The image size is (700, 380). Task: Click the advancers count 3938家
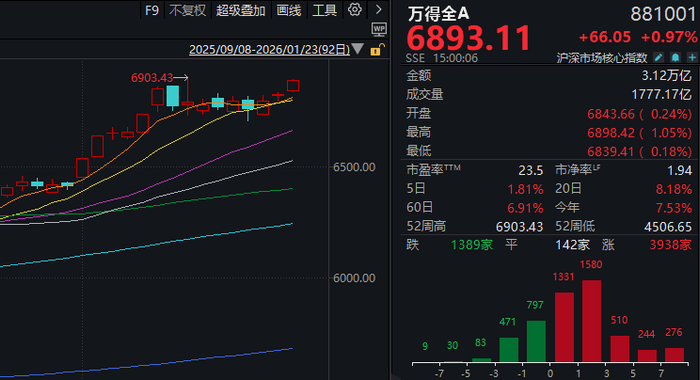671,245
